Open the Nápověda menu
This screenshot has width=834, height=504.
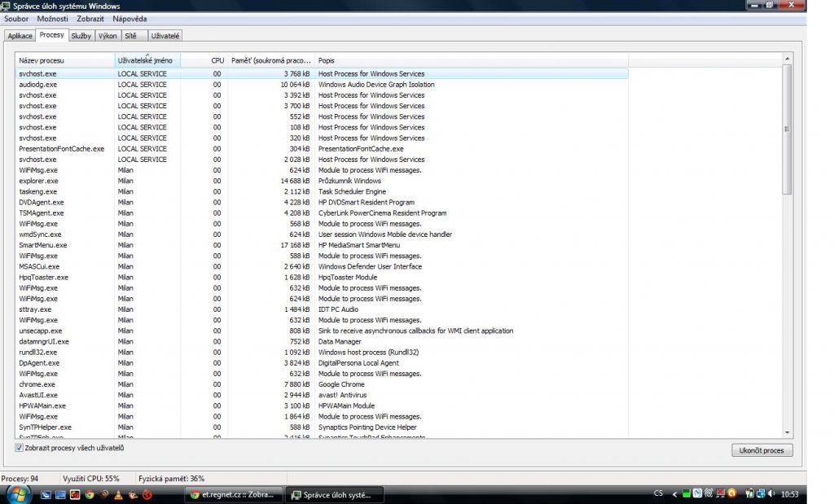click(129, 19)
